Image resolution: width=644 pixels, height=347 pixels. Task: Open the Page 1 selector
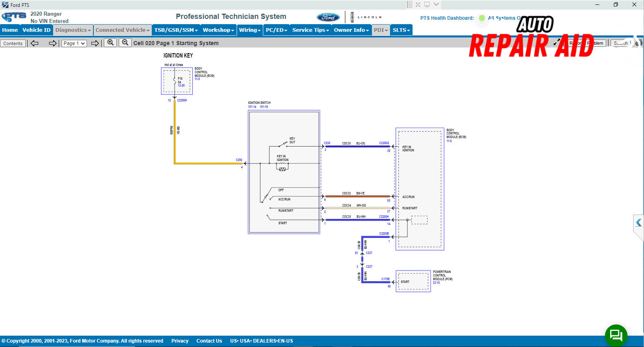pos(74,43)
